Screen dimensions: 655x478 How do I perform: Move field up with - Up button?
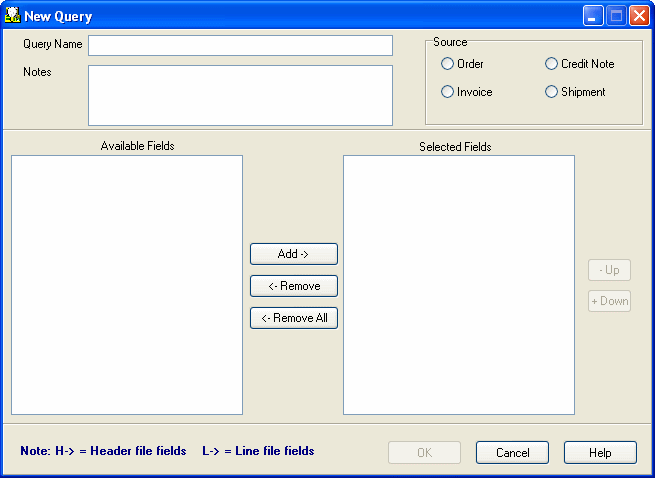tap(609, 270)
